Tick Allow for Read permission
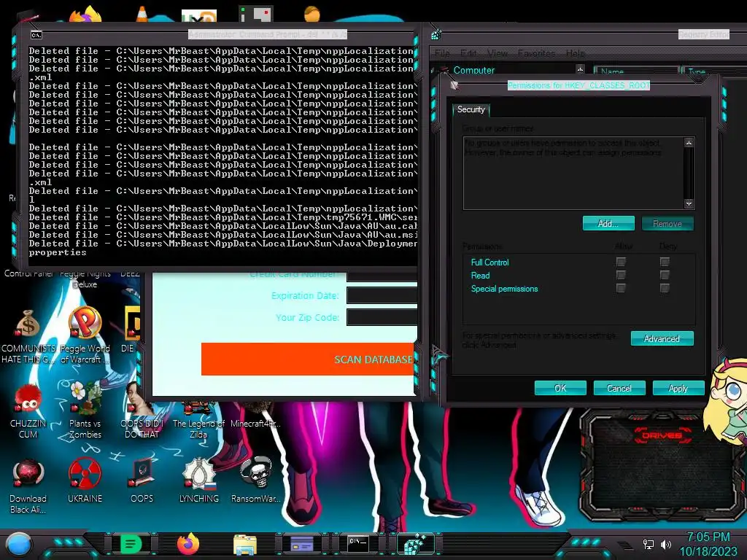This screenshot has width=747, height=560. 621,275
